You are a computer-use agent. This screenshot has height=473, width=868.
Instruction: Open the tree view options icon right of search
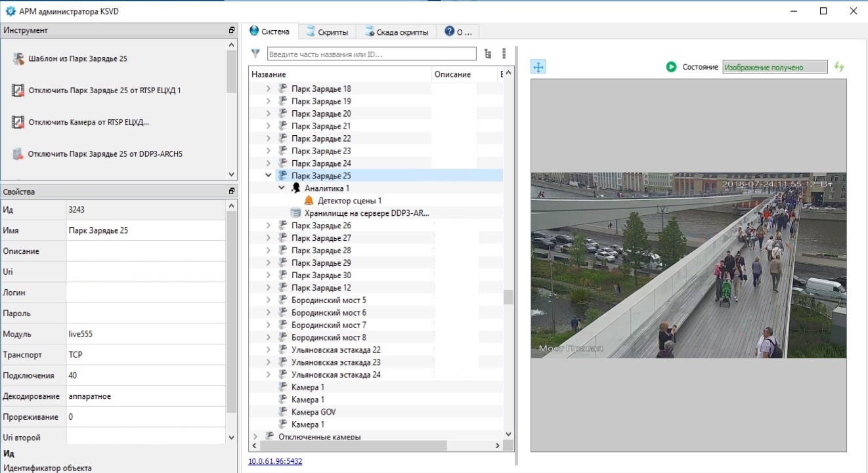click(x=487, y=53)
